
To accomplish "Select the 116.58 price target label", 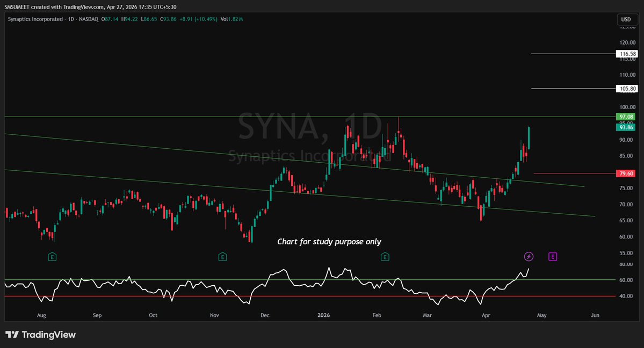I will pyautogui.click(x=627, y=54).
